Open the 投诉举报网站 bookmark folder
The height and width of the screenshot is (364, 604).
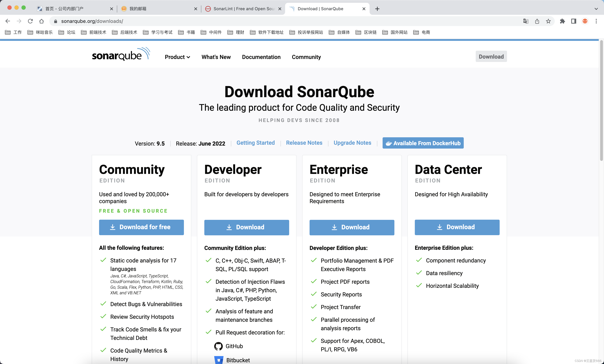(306, 32)
